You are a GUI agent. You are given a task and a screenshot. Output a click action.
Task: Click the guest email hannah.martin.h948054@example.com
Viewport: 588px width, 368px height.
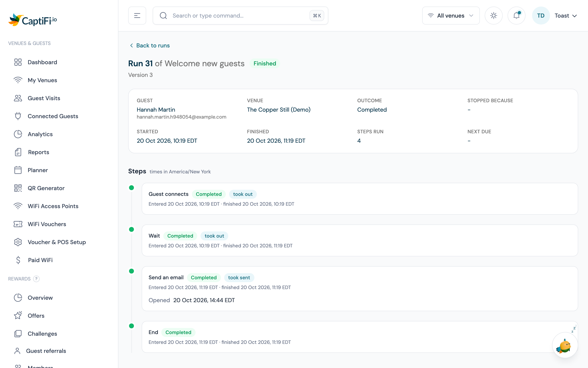point(181,117)
